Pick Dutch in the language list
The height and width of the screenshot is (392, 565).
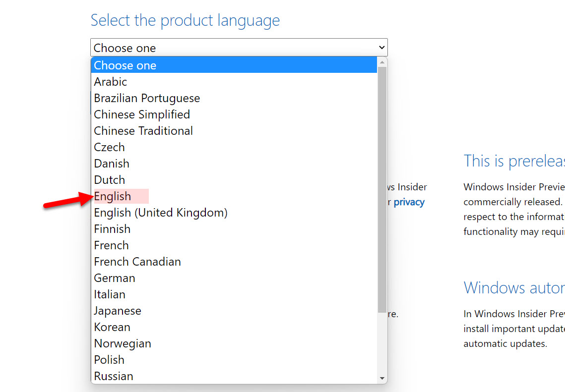point(110,180)
